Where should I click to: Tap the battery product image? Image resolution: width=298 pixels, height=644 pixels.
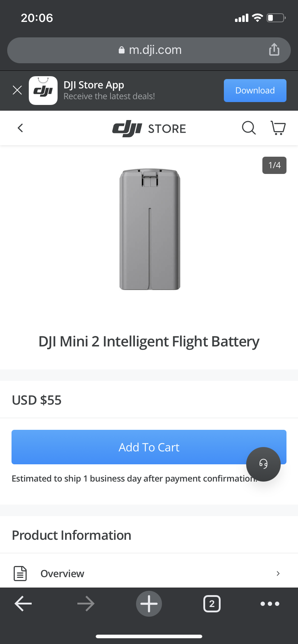tap(150, 229)
